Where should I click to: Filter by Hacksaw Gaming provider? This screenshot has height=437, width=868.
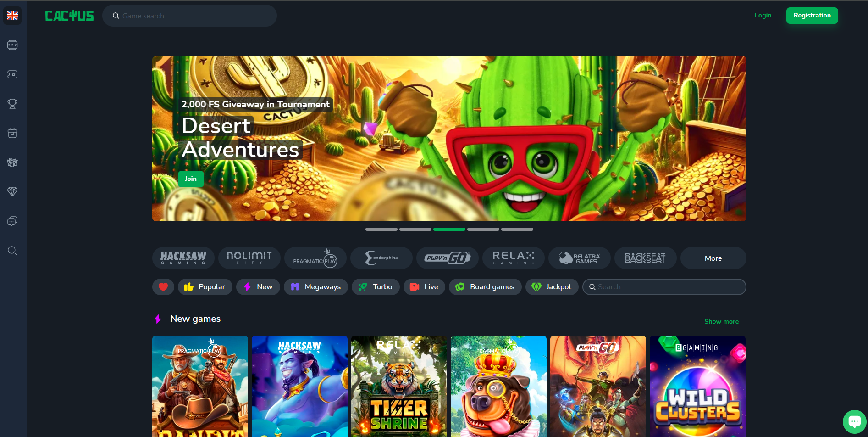pyautogui.click(x=183, y=258)
